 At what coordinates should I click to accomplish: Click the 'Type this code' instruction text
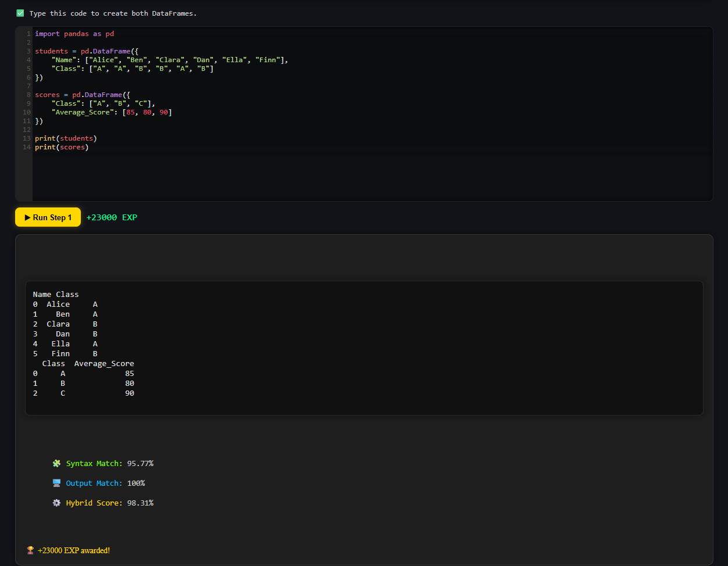113,13
